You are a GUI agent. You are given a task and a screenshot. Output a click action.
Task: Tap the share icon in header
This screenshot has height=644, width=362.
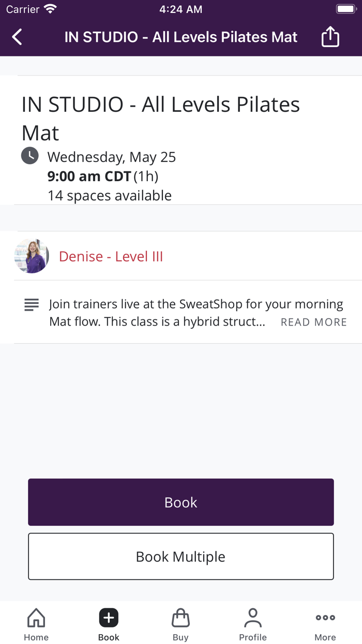[330, 37]
